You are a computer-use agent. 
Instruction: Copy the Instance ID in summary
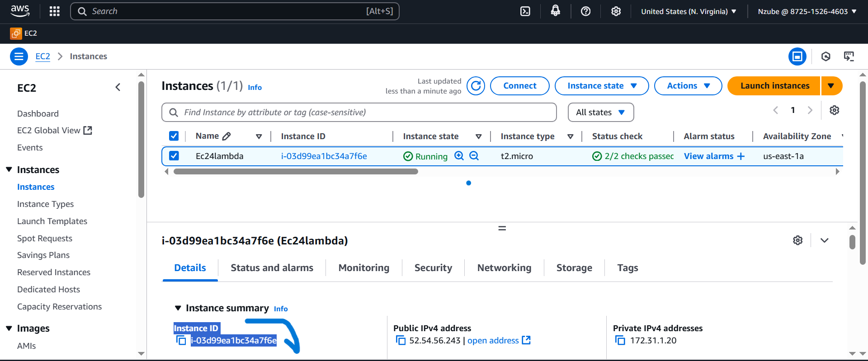181,341
